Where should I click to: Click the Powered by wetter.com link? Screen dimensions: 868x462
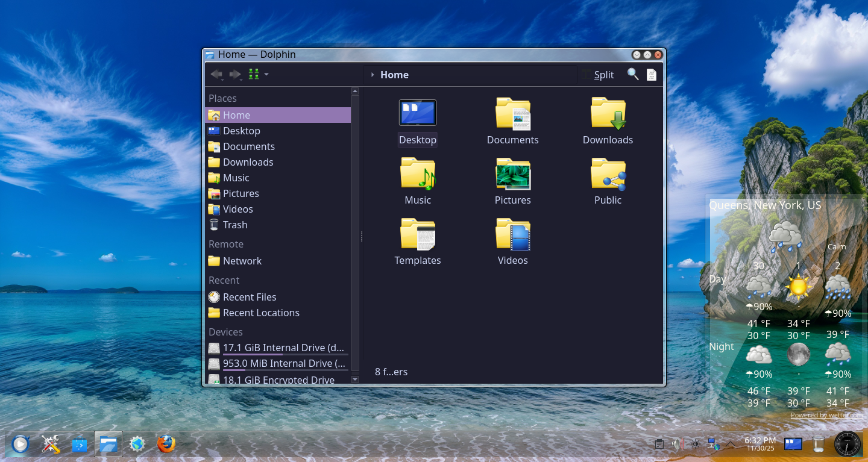826,415
